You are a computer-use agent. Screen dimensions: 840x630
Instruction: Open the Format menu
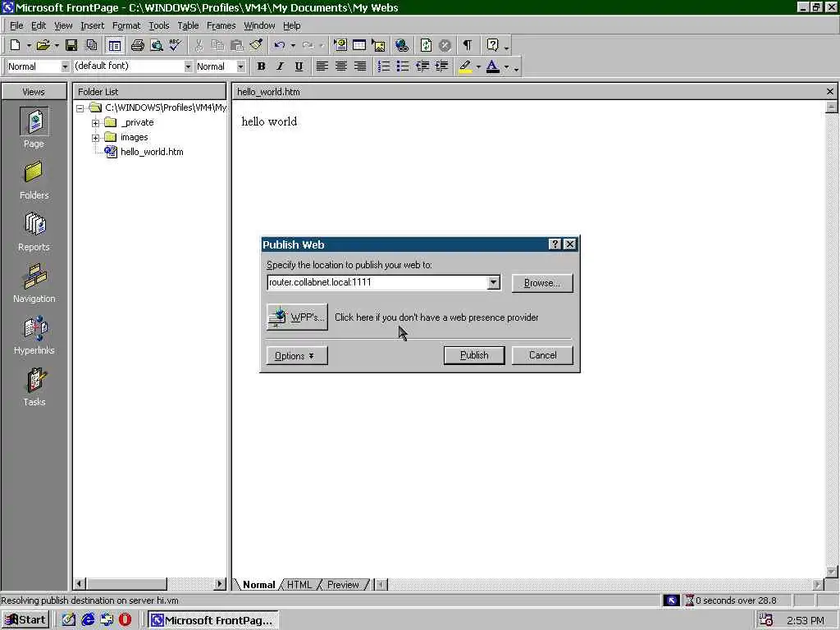coord(126,25)
